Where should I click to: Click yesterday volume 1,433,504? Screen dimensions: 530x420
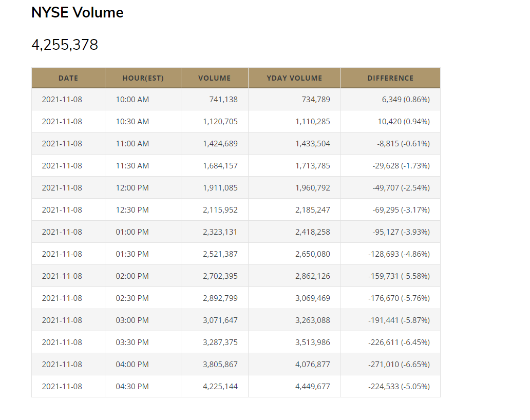pos(313,144)
